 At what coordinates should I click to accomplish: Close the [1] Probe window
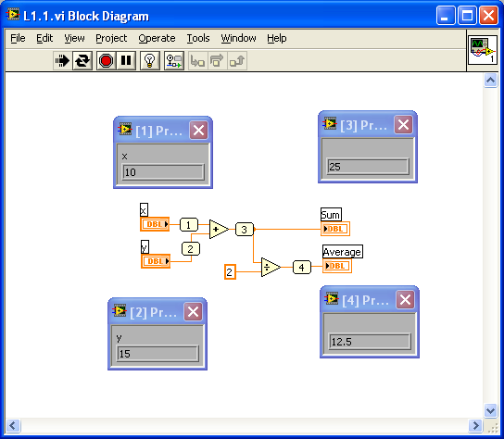198,131
